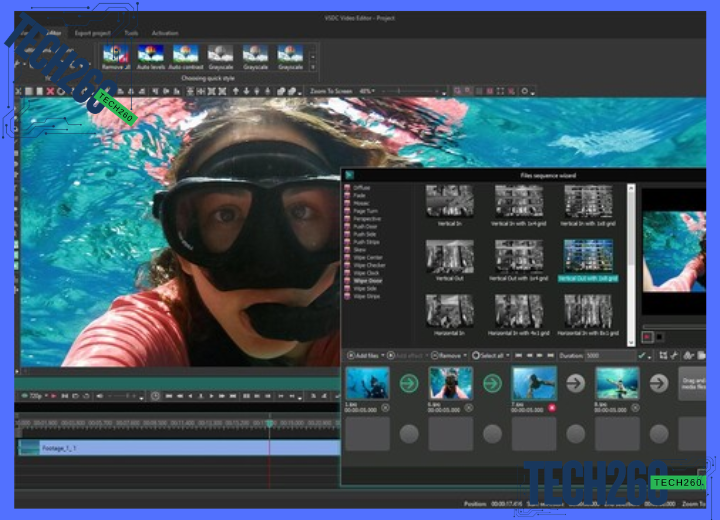Click the Duration input field
720x520 pixels.
608,355
